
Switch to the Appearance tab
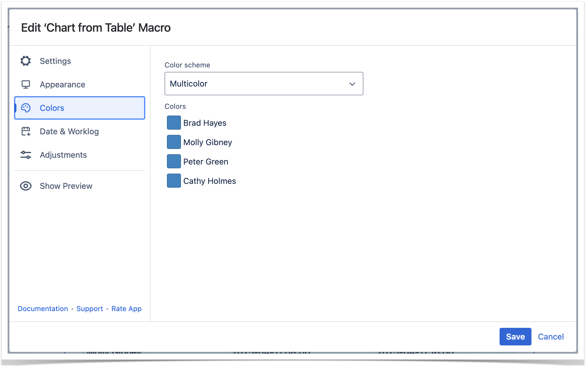coord(62,84)
